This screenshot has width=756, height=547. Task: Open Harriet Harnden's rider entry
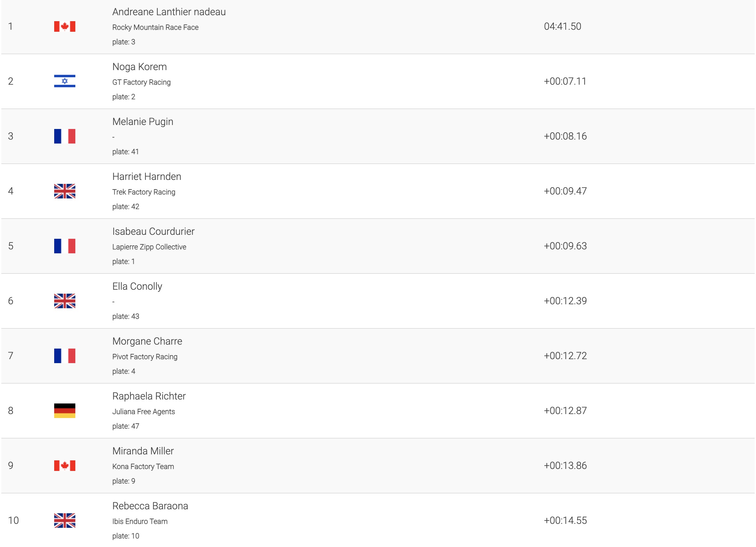pos(147,177)
